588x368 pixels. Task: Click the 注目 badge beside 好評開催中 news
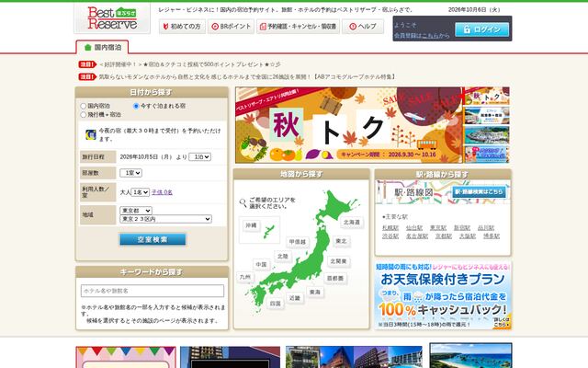[x=87, y=64]
